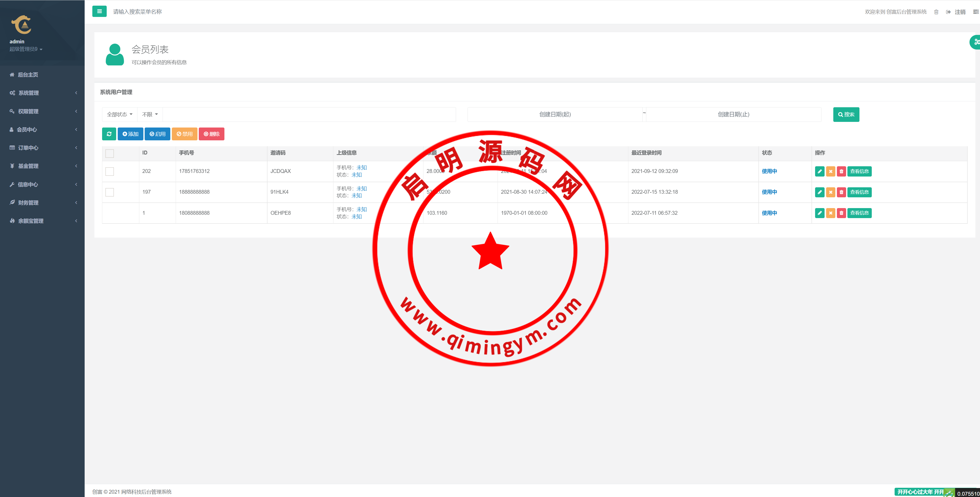
Task: Click trash icon in top header bar
Action: [936, 12]
